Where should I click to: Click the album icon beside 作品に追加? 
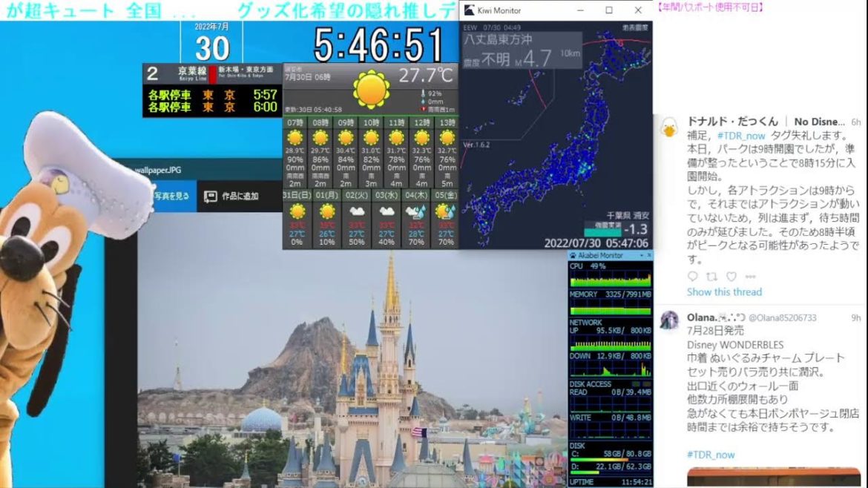click(x=210, y=194)
